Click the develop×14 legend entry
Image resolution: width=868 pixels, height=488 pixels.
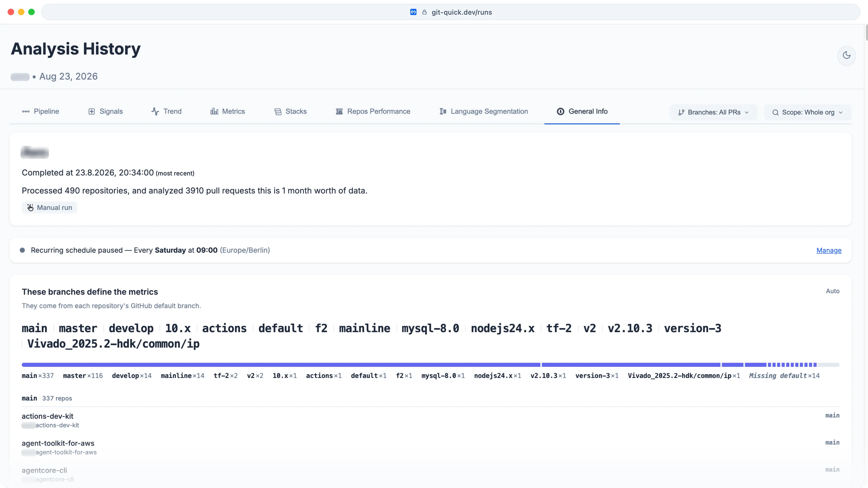pos(132,375)
